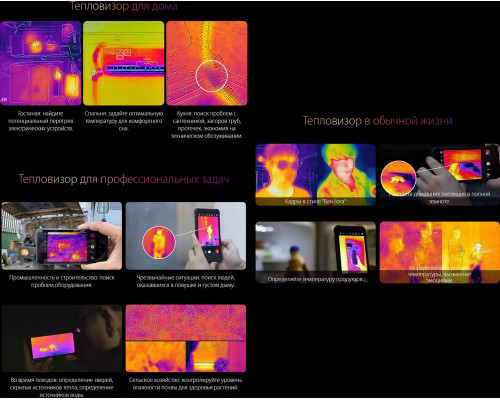Image resolution: width=500 pixels, height=400 pixels.
Task: Click the 'Чрезвычайные ситуации' caption text
Action: (x=186, y=281)
